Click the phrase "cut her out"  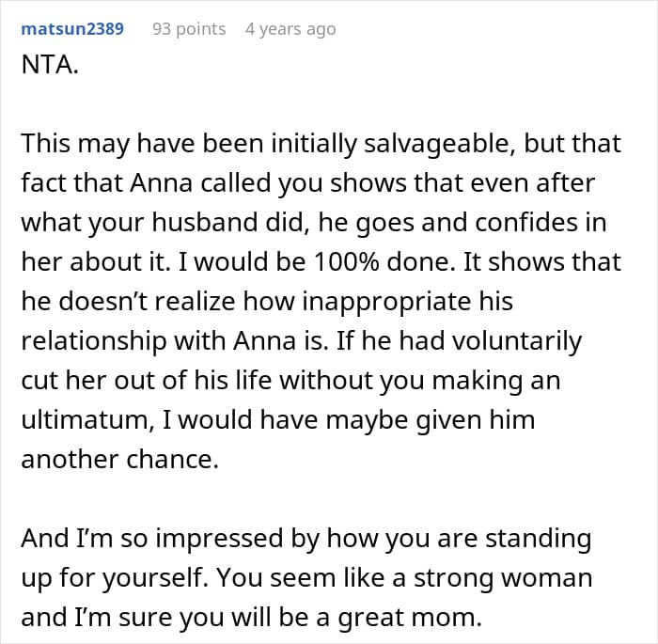click(87, 380)
